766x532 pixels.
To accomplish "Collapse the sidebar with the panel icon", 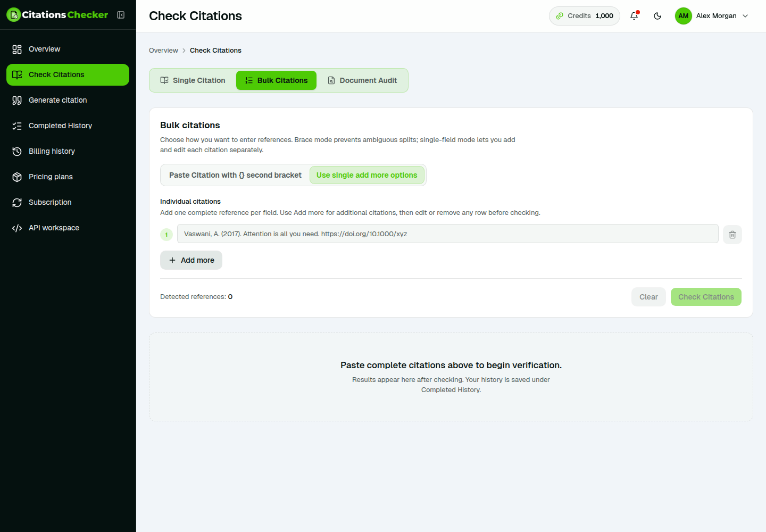I will tap(121, 15).
